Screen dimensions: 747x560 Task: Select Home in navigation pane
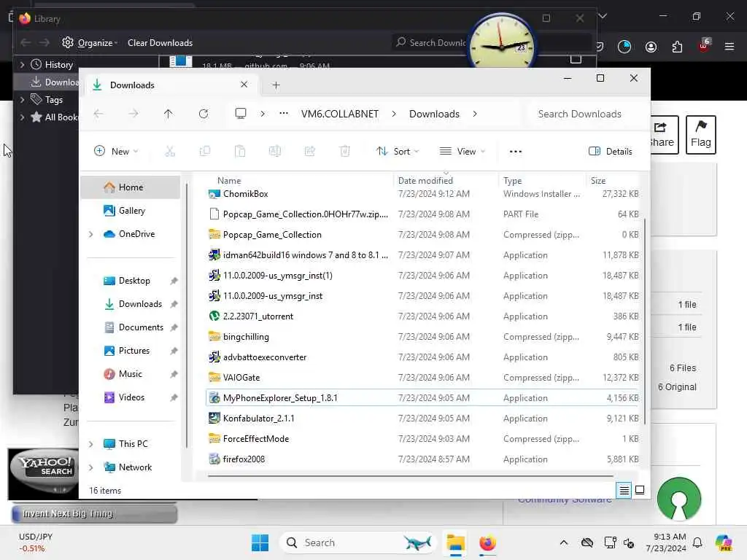(130, 187)
